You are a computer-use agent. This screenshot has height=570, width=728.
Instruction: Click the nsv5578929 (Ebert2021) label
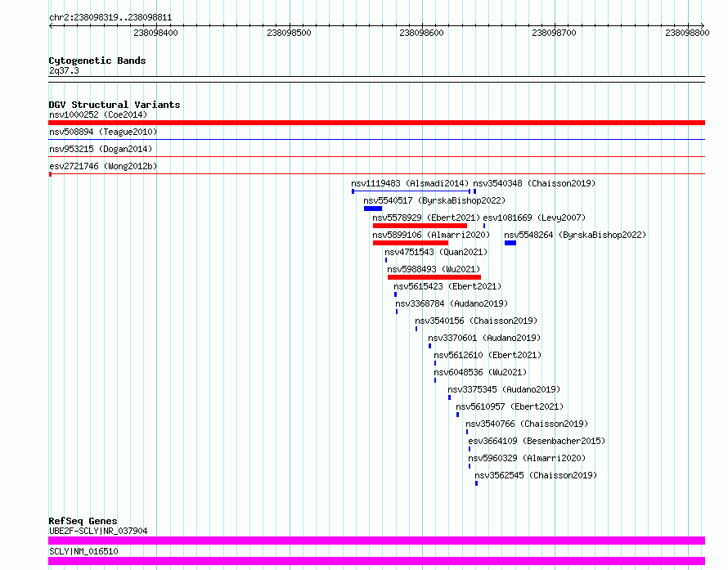pyautogui.click(x=426, y=218)
